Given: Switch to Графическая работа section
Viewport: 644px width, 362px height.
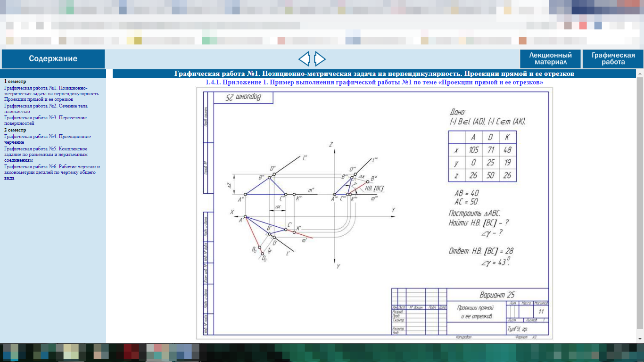Looking at the screenshot, I should click(x=613, y=59).
